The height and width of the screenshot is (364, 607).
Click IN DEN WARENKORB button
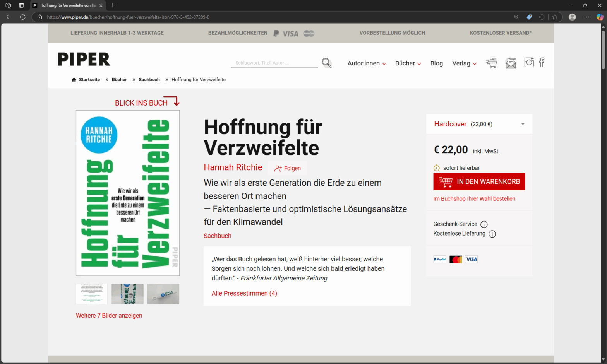(479, 181)
